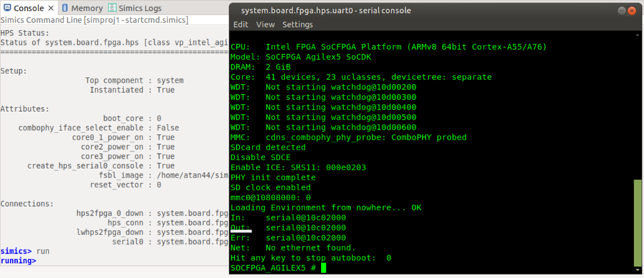Viewport: 644px width, 278px height.
Task: Minimize the serial console window
Action: click(x=623, y=11)
